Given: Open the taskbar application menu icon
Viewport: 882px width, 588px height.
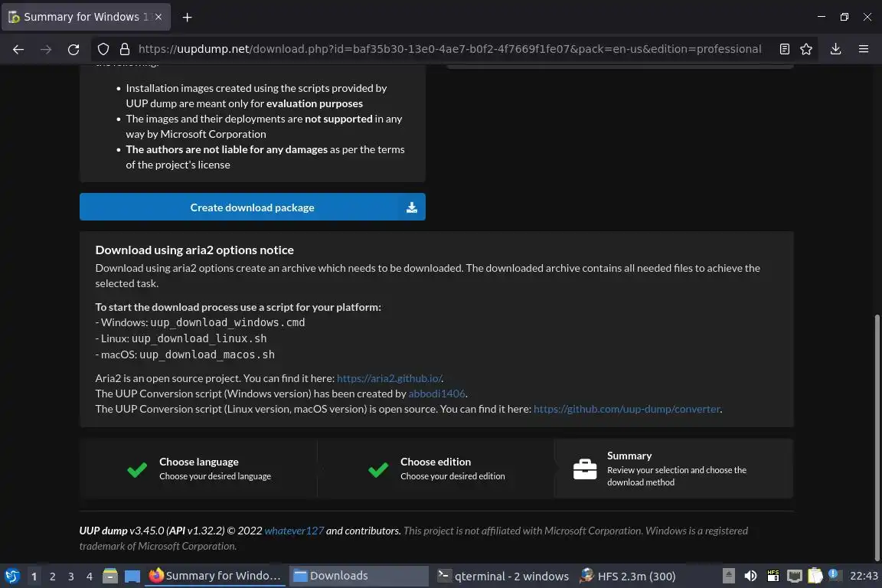Looking at the screenshot, I should pos(12,577).
